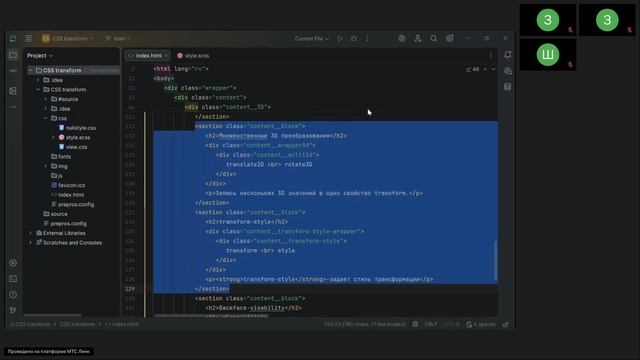Select the source folder
Viewport: 640px width, 360px height.
pos(56,214)
